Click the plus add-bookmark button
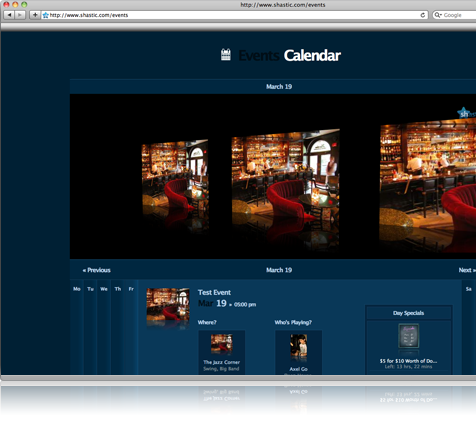The width and height of the screenshot is (476, 441). pos(35,15)
